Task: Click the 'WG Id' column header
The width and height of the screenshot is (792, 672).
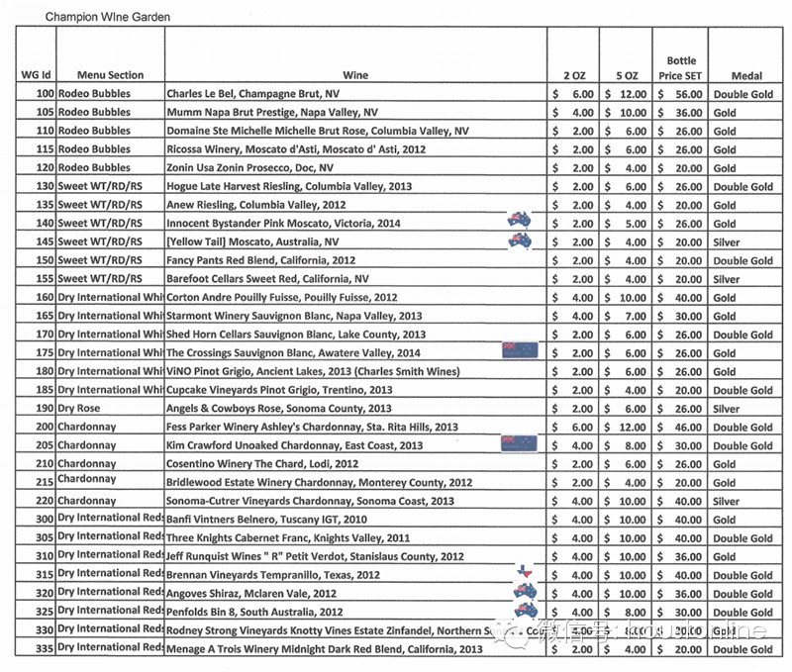Action: pyautogui.click(x=36, y=75)
